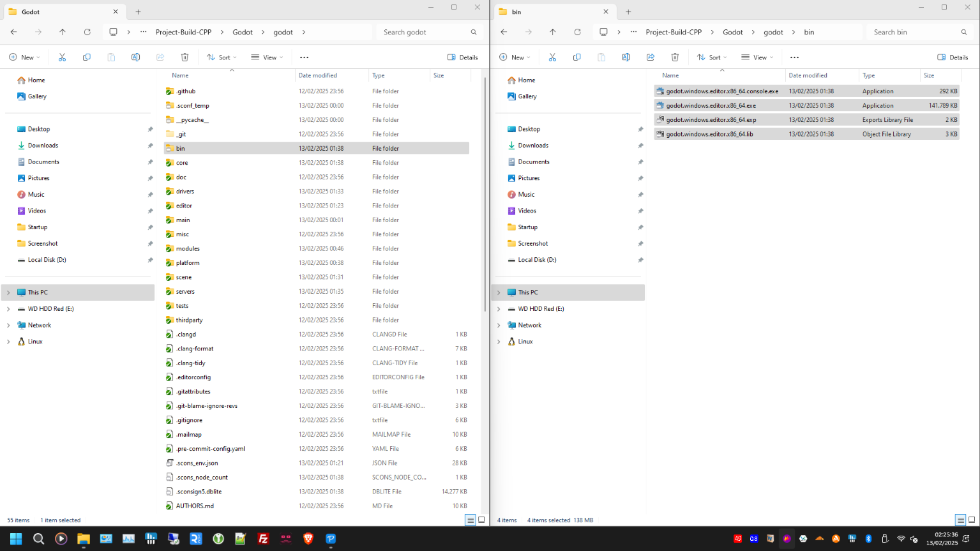980x551 pixels.
Task: Select godot.windows.editor.x86_64.lib file
Action: point(807,134)
